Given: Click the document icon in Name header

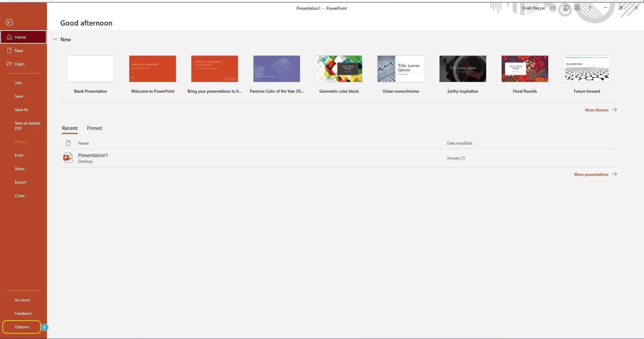Looking at the screenshot, I should coord(68,143).
